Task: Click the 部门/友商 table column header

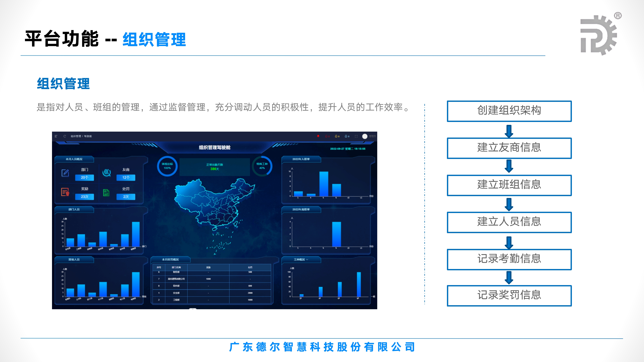Action: [x=176, y=267]
